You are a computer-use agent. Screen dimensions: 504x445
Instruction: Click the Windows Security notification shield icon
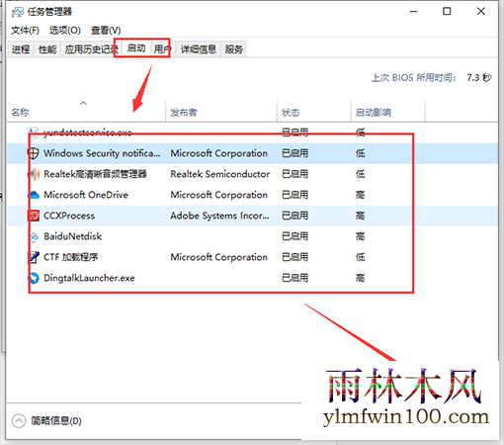(34, 153)
